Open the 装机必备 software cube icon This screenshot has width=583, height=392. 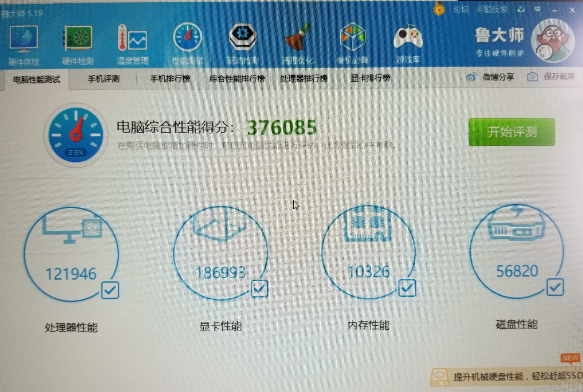pos(352,44)
